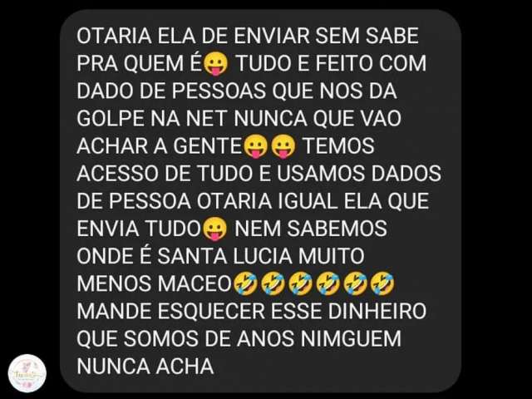Open the sender's round profile avatar

point(27,373)
